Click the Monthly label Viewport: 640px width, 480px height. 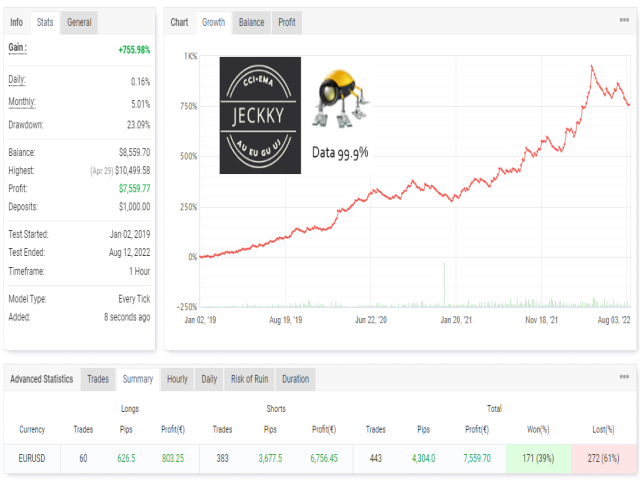22,102
